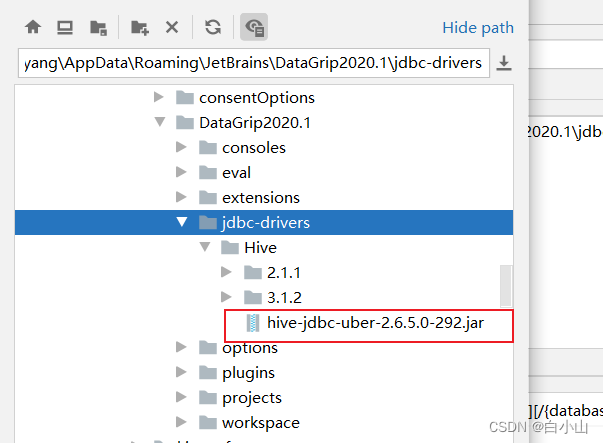Viewport: 603px width, 443px height.
Task: Expand the consoles folder
Action: (x=181, y=147)
